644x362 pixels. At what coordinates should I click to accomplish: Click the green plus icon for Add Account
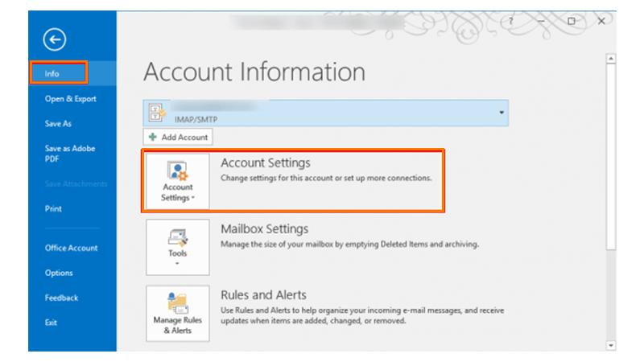[x=153, y=137]
